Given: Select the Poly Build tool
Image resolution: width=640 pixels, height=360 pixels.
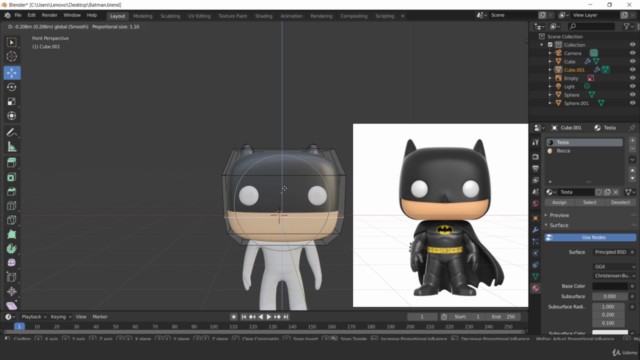Looking at the screenshot, I should (11, 234).
